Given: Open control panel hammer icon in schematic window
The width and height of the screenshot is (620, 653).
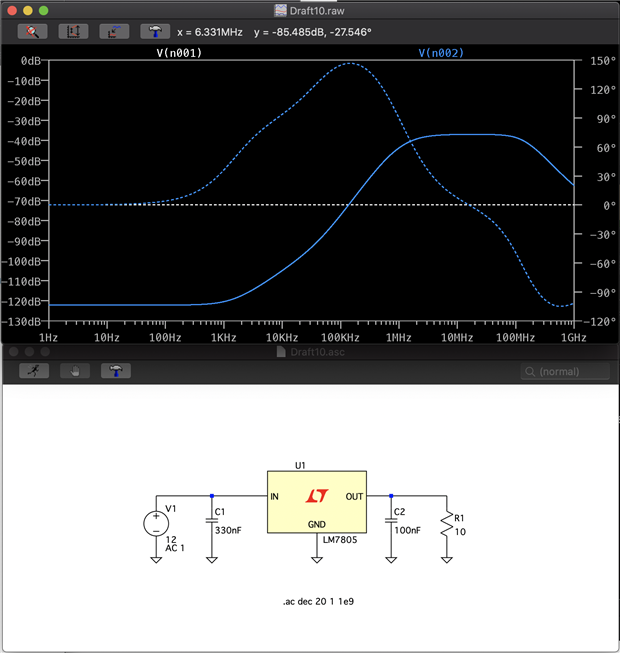Looking at the screenshot, I should 116,371.
